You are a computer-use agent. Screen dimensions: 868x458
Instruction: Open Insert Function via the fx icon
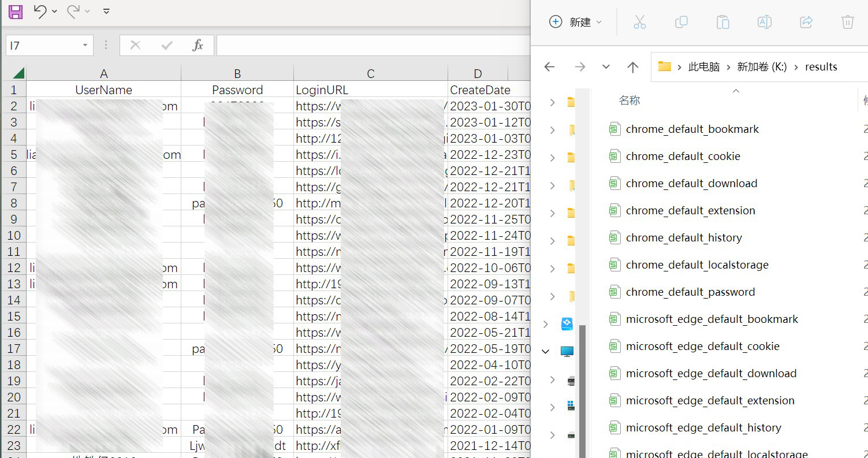[198, 45]
